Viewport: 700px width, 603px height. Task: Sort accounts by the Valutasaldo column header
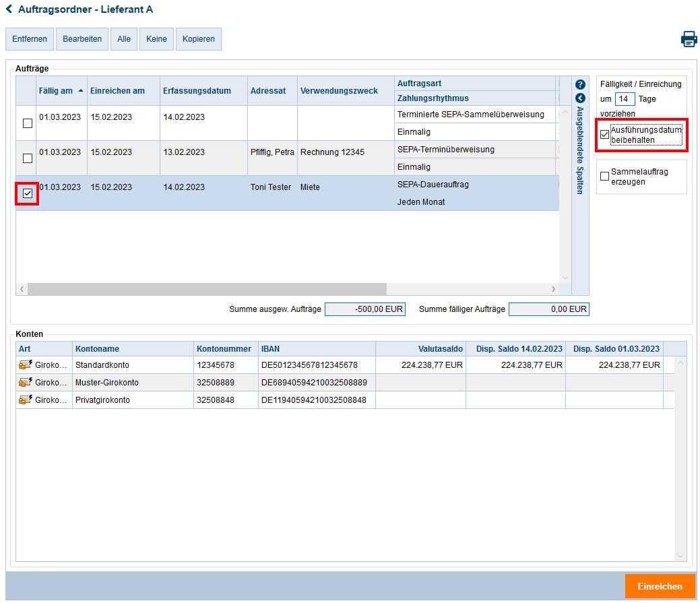[x=420, y=348]
